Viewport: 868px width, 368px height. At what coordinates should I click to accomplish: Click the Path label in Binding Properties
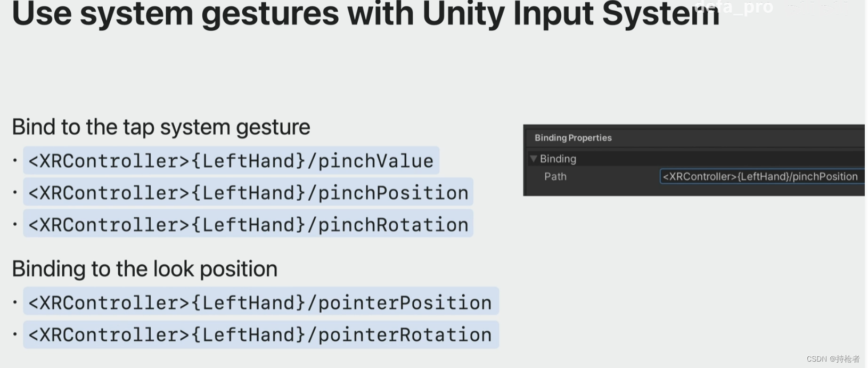[555, 176]
